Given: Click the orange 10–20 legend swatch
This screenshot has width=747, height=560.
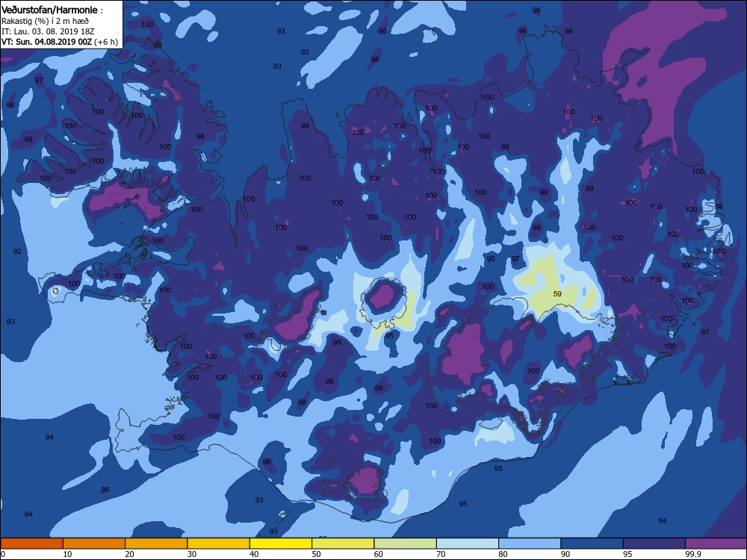Looking at the screenshot, I should pyautogui.click(x=94, y=544).
